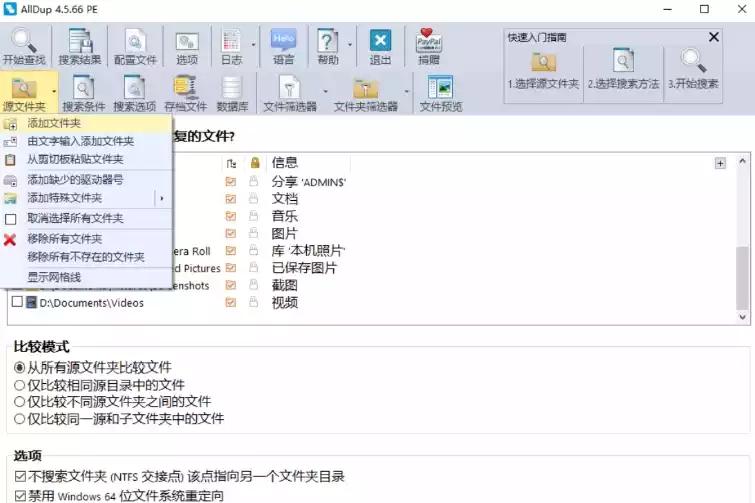The width and height of the screenshot is (755, 503).
Task: Click the 信息 column header
Action: click(285, 163)
